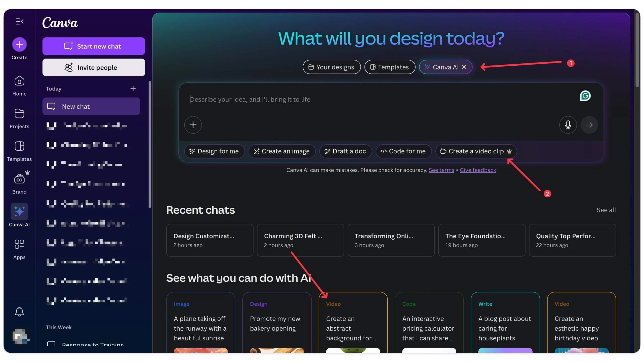Click the page vertical scrollbar
The width and height of the screenshot is (644, 362).
click(637, 50)
